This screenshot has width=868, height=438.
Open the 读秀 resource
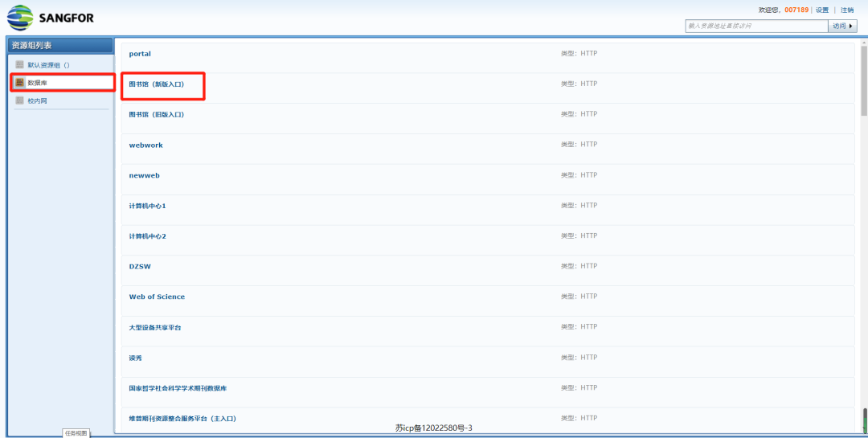136,358
